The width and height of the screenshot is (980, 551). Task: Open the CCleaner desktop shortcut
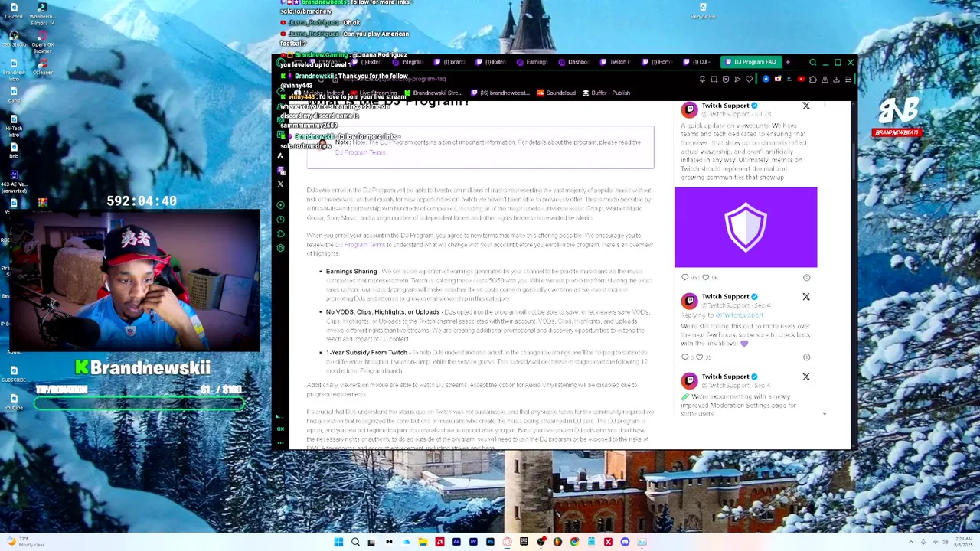(43, 67)
